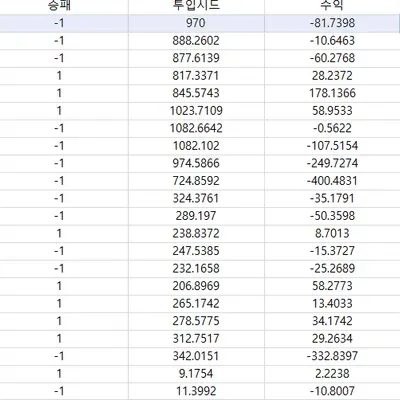Select the 178.1366 cell
The width and height of the screenshot is (400, 400).
click(332, 93)
